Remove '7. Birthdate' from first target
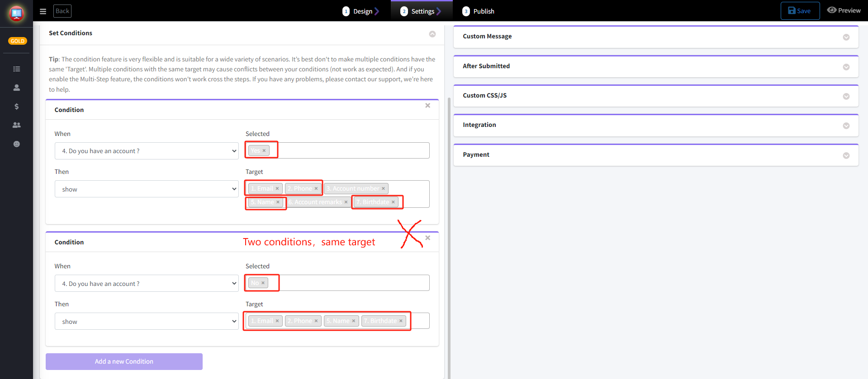This screenshot has width=868, height=379. 393,202
